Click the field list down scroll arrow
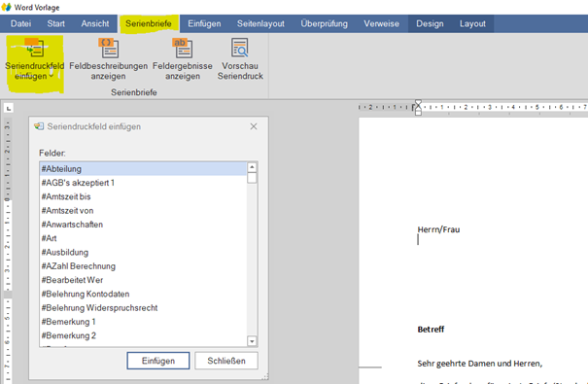 pos(252,341)
